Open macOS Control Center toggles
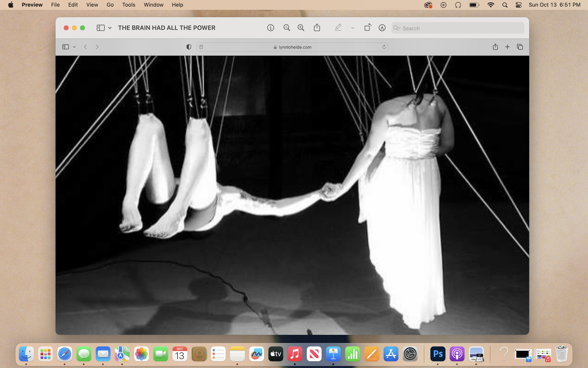This screenshot has width=588, height=368. pyautogui.click(x=518, y=5)
